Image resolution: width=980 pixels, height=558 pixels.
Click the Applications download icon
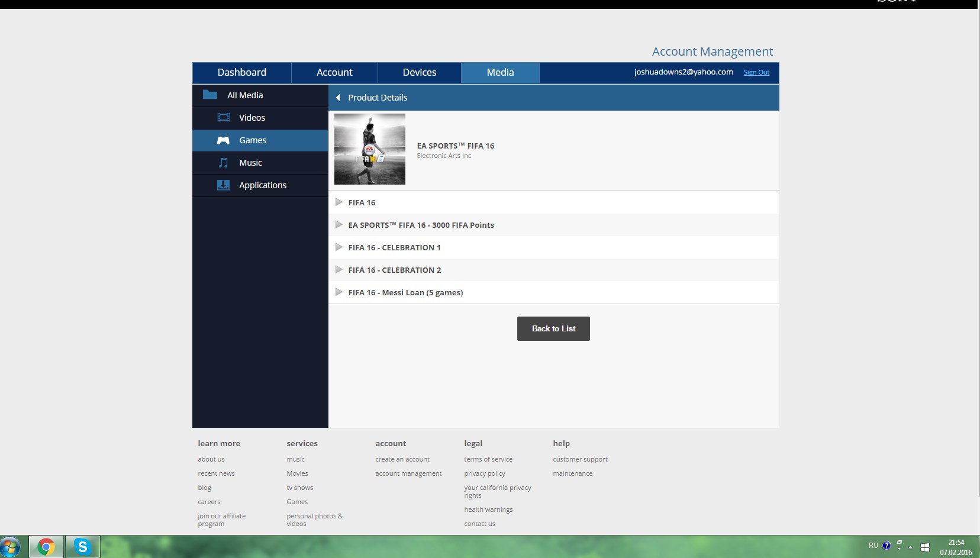pos(223,185)
